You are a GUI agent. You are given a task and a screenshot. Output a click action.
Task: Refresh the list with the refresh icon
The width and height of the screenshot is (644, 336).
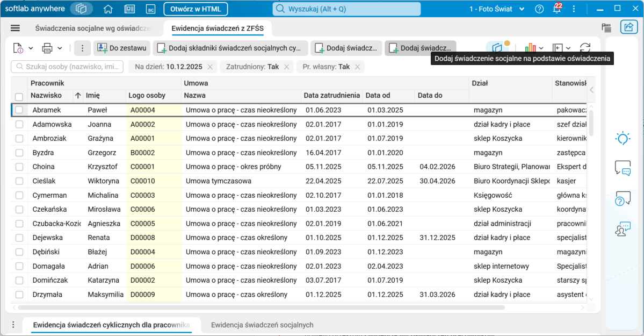[x=585, y=48]
